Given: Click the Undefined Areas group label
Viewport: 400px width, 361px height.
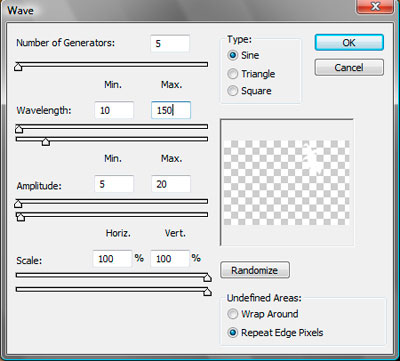Looking at the screenshot, I should pos(264,298).
